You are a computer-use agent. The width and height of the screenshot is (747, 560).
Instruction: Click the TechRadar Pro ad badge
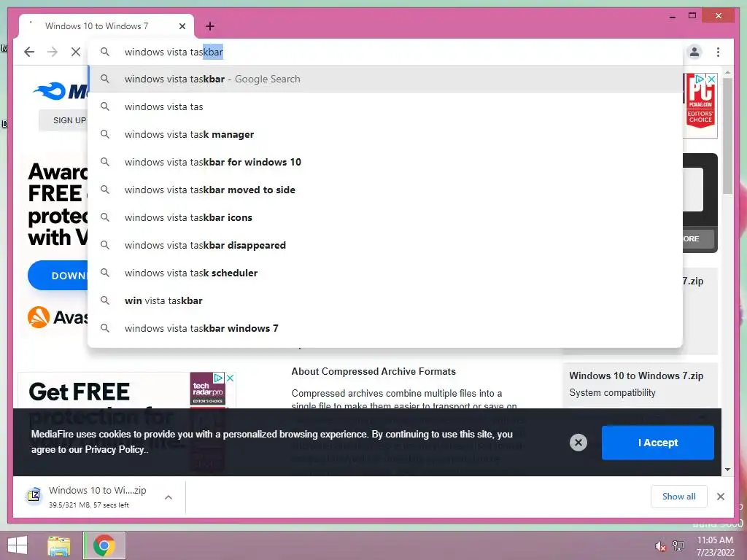[x=208, y=389]
